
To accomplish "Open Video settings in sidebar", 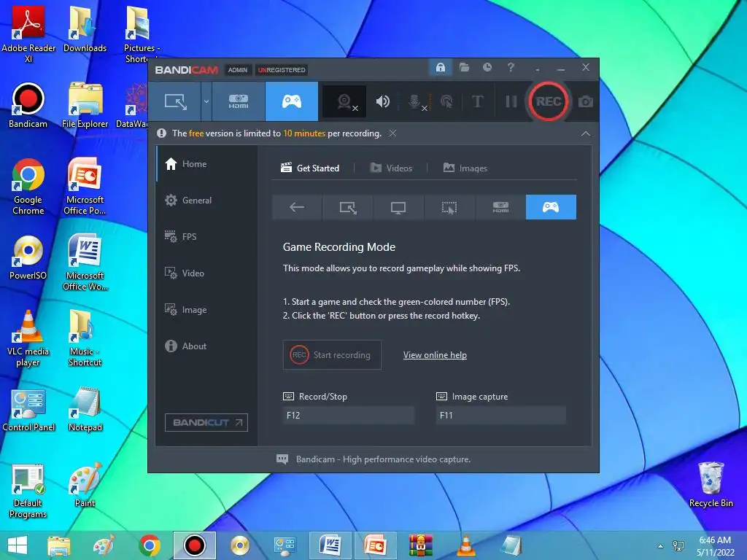I will (206, 273).
